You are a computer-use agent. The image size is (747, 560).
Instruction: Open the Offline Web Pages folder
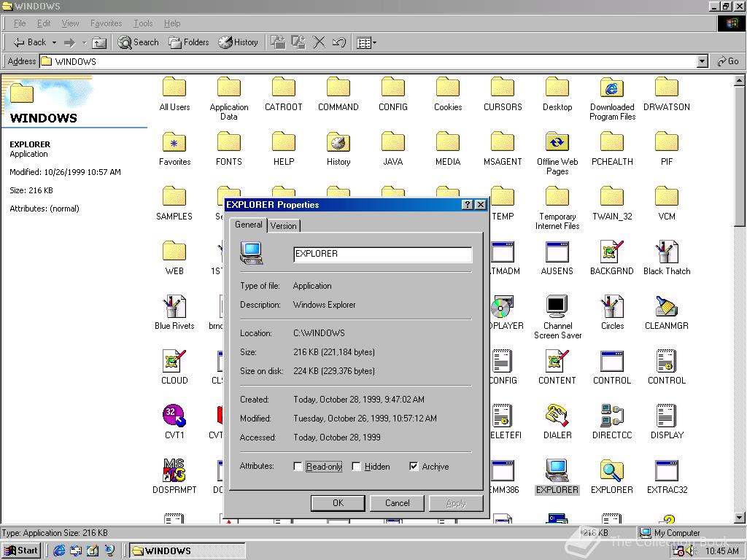click(x=557, y=143)
